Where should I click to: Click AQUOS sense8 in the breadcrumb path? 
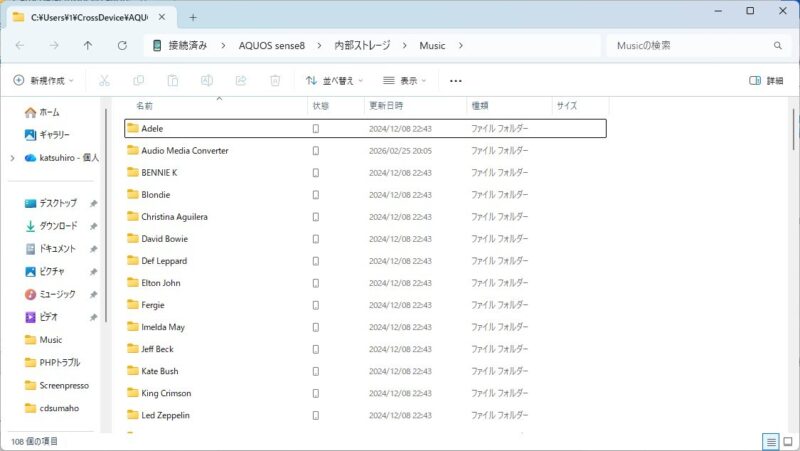point(271,46)
